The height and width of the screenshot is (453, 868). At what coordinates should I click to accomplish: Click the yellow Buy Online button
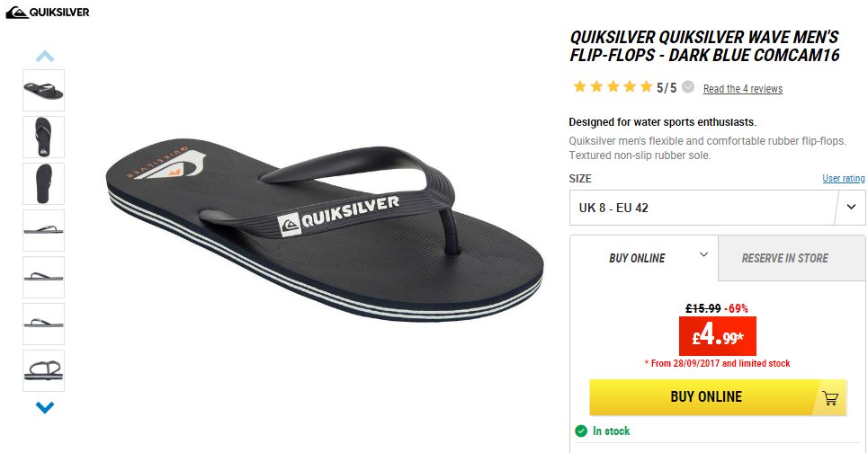(718, 397)
